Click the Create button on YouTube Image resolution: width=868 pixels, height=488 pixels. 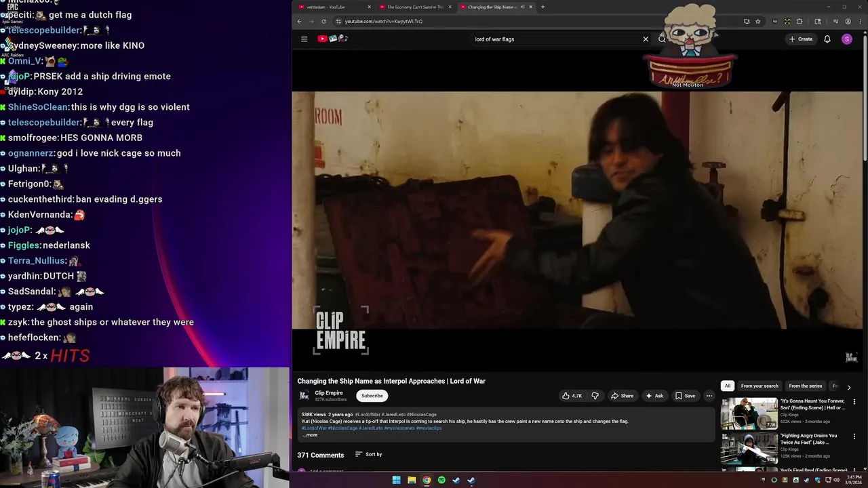(x=801, y=39)
